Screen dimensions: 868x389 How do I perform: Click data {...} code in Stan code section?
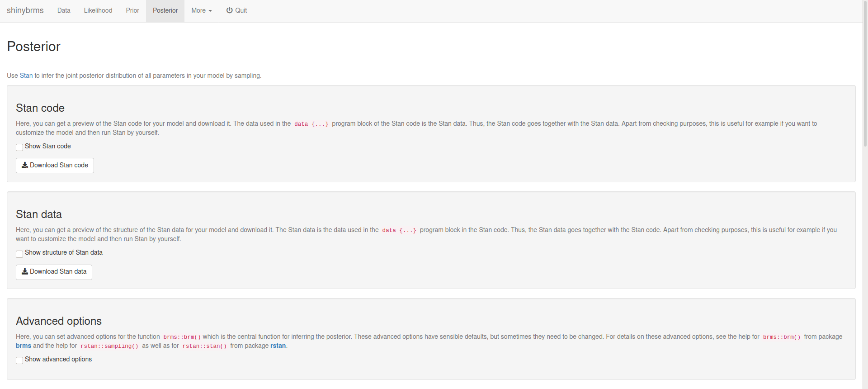point(311,124)
